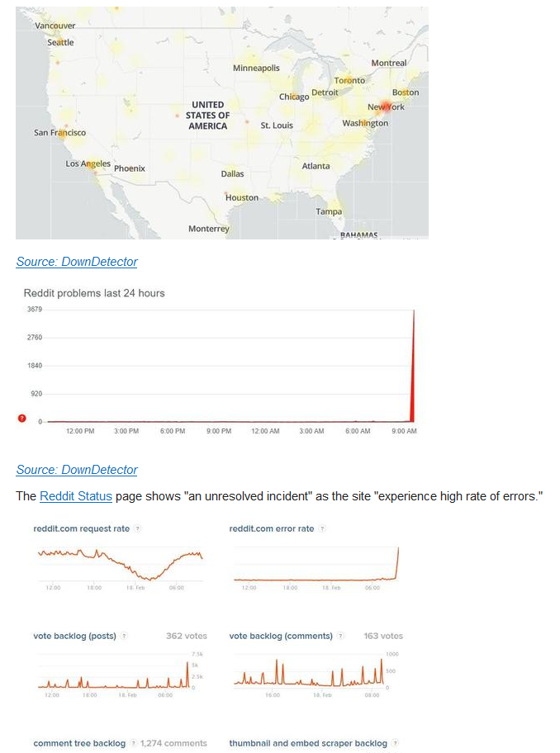Click the red spike at 9:00 AM in problems chart
Image resolution: width=560 pixels, height=753 pixels.
[x=413, y=372]
